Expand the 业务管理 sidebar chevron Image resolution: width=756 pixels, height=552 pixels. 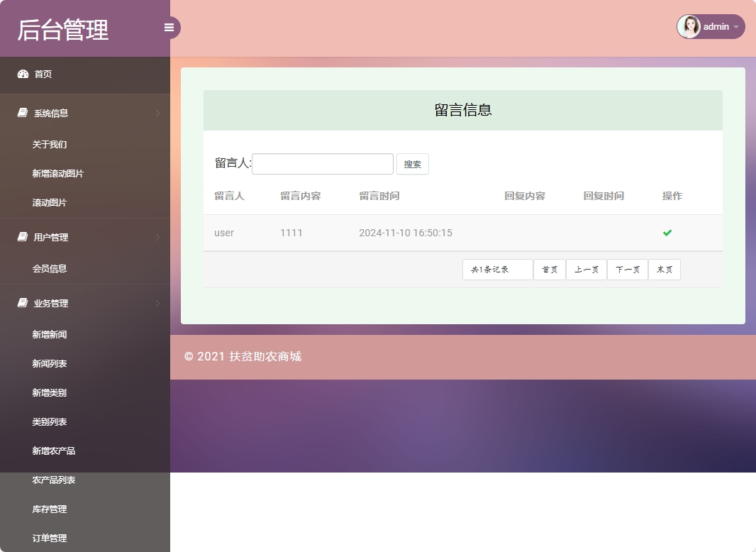[x=157, y=303]
